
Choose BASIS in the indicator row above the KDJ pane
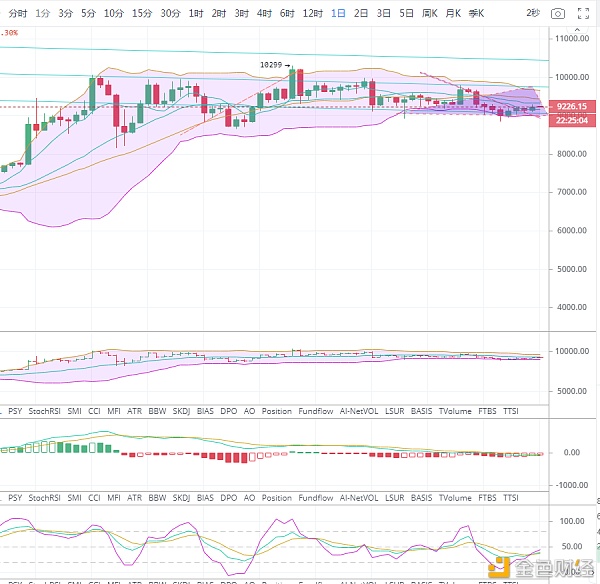pyautogui.click(x=421, y=498)
